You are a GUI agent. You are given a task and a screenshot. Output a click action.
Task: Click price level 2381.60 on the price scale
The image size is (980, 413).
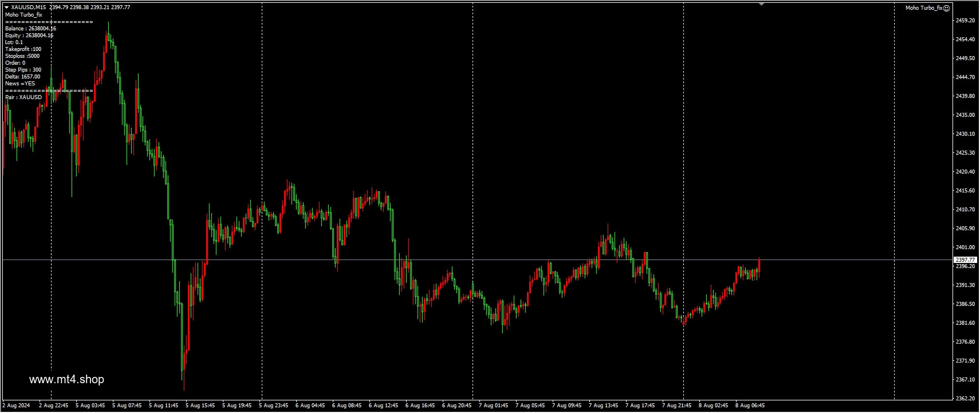click(x=966, y=323)
